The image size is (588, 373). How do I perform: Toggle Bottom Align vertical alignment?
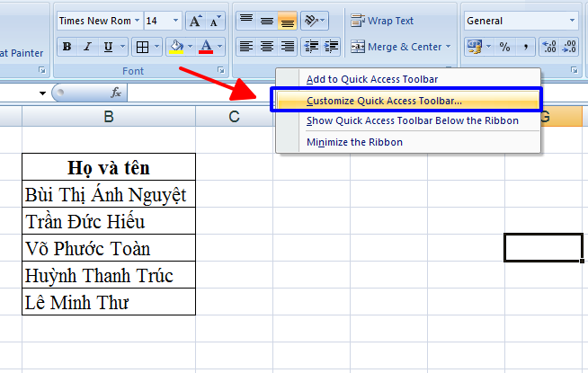coord(287,21)
